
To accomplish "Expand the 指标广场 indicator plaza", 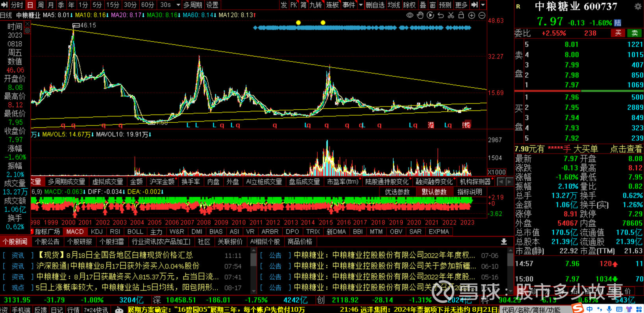I will pyautogui.click(x=47, y=232).
